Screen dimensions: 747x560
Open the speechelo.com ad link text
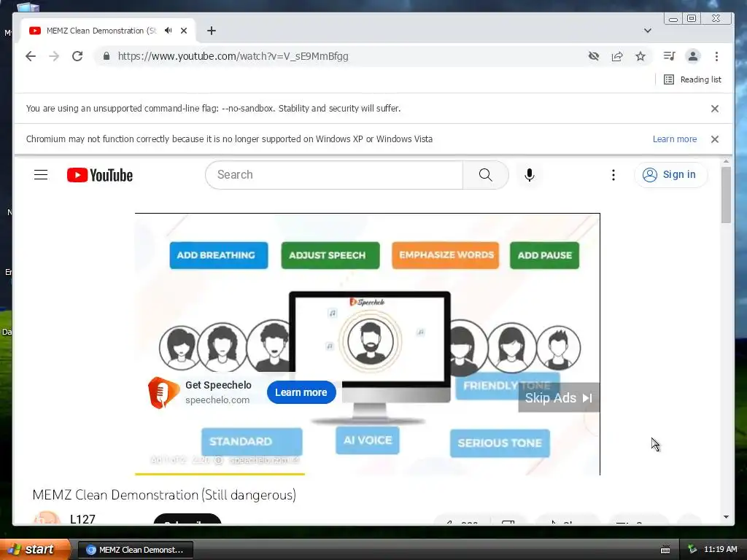click(x=217, y=400)
